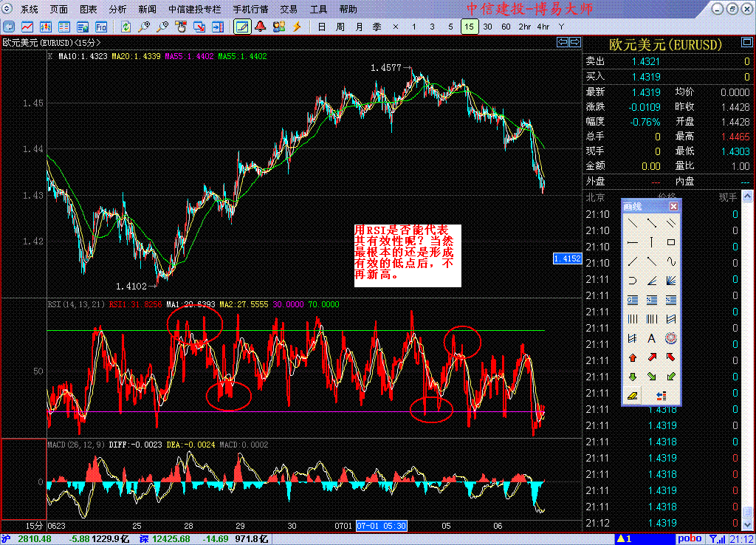Switch chart to 周 weekly period
756x545 pixels.
click(340, 27)
